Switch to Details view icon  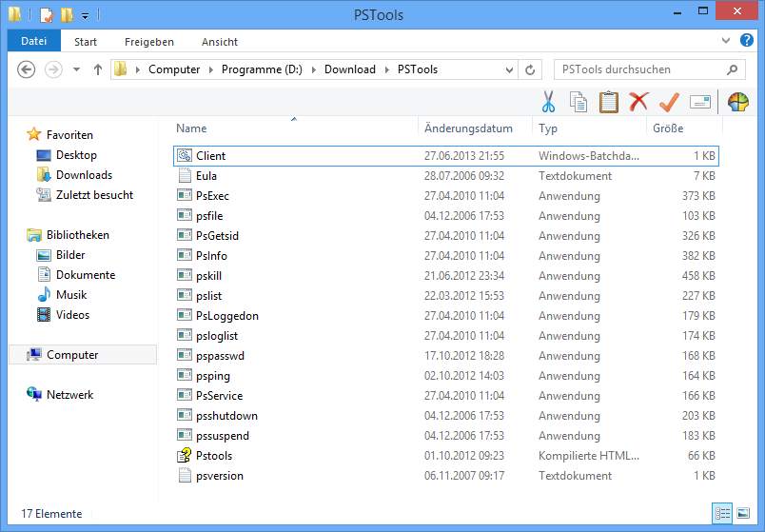click(x=722, y=513)
